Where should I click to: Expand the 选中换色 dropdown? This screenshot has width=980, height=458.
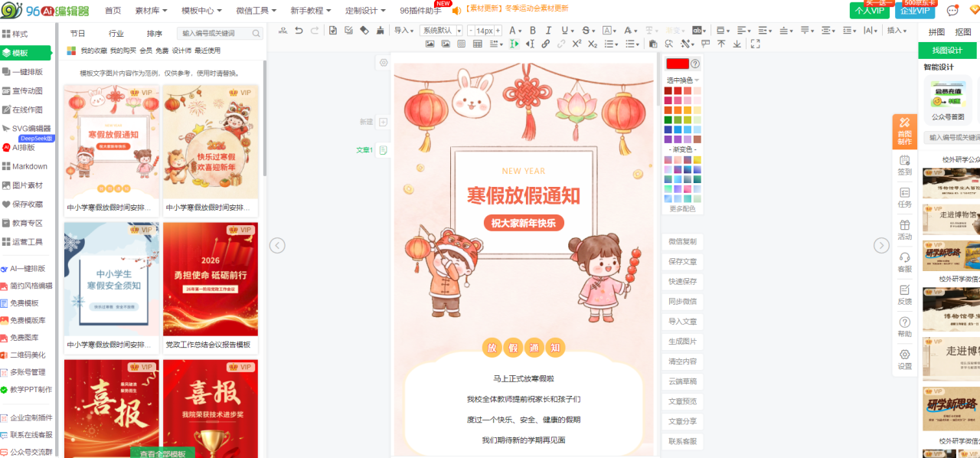[683, 80]
